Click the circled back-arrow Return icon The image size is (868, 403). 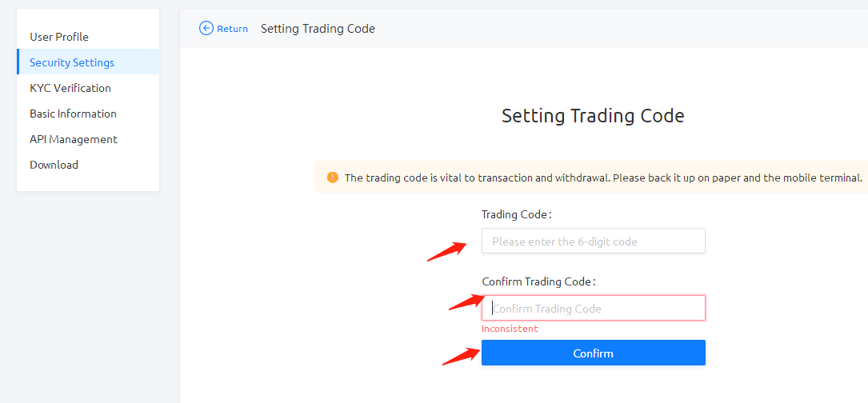pyautogui.click(x=206, y=28)
